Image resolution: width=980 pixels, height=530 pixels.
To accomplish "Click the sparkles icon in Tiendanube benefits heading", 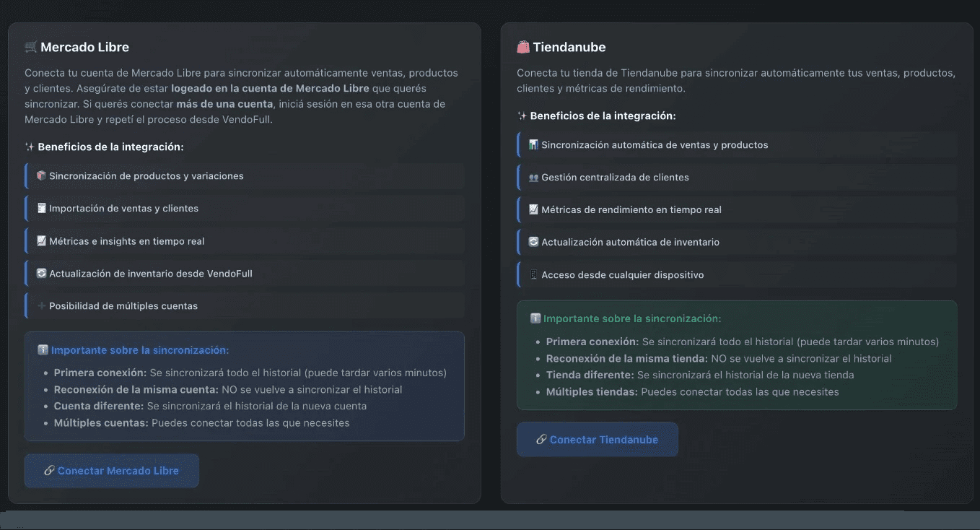I will [522, 116].
